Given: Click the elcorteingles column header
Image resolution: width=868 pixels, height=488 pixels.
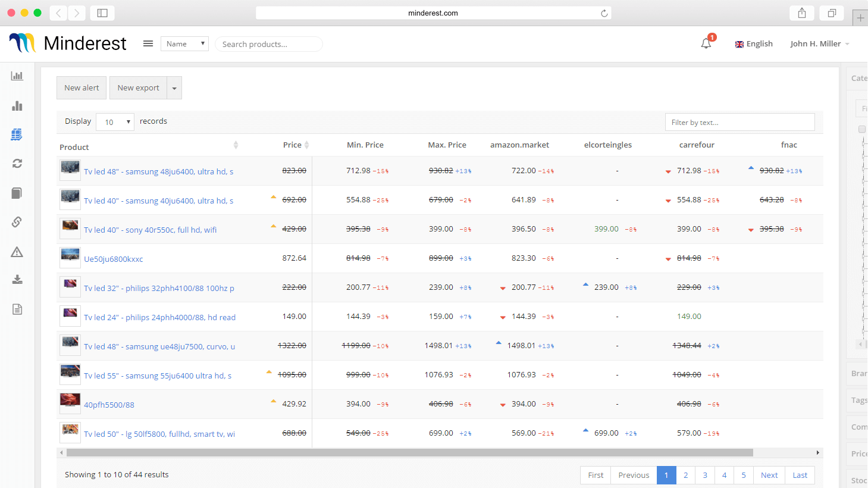Looking at the screenshot, I should pos(608,145).
